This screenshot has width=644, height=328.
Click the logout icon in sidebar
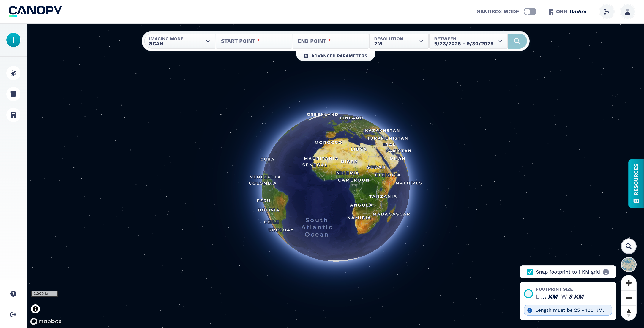click(13, 315)
